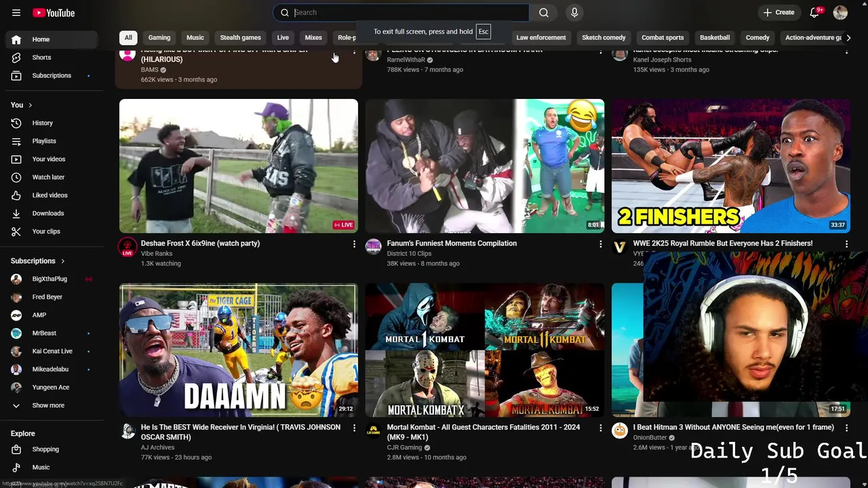Open Best Wide Receiver DAAAMN thumbnail
Screen dimensions: 868x488
coord(239,350)
